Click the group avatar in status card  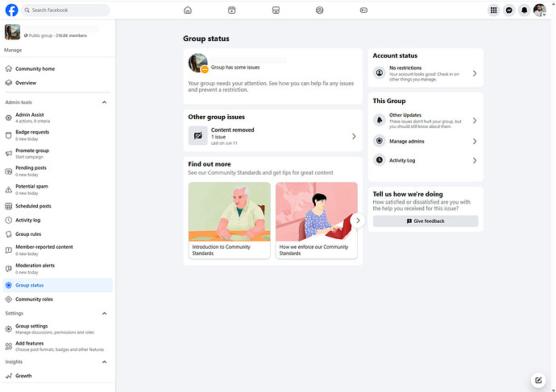click(198, 63)
